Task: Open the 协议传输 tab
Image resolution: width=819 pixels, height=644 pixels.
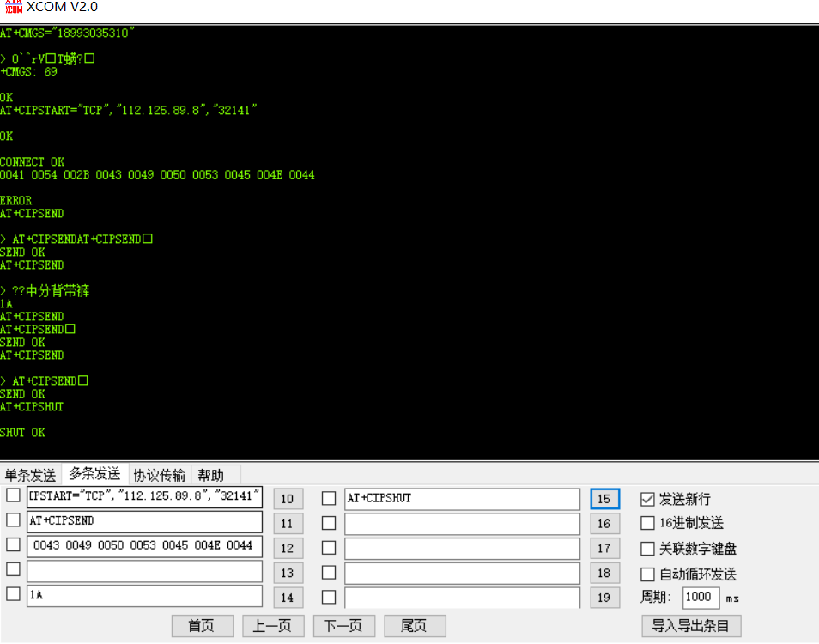Action: coord(160,475)
